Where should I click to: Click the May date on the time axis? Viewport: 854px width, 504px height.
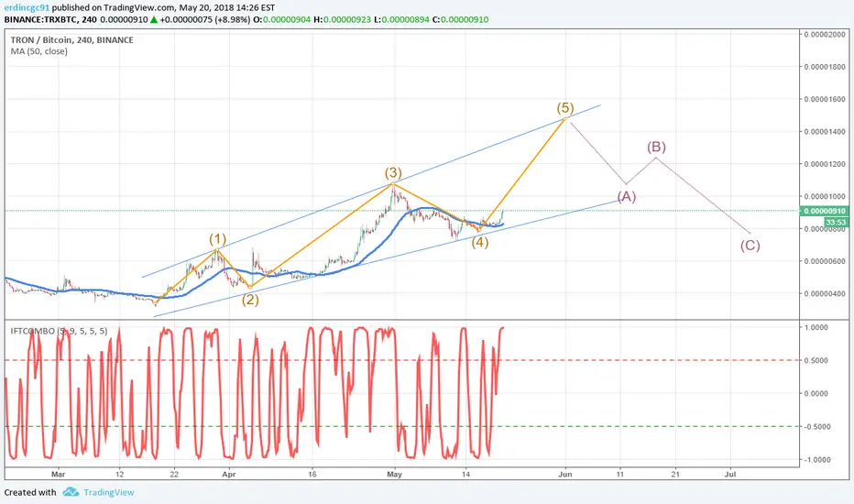tap(394, 474)
